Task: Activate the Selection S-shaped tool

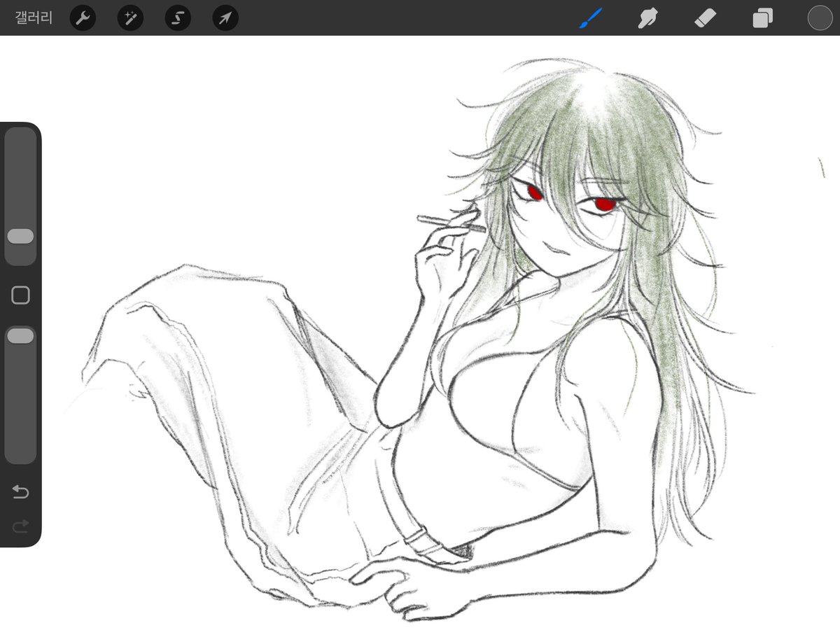Action: (178, 18)
